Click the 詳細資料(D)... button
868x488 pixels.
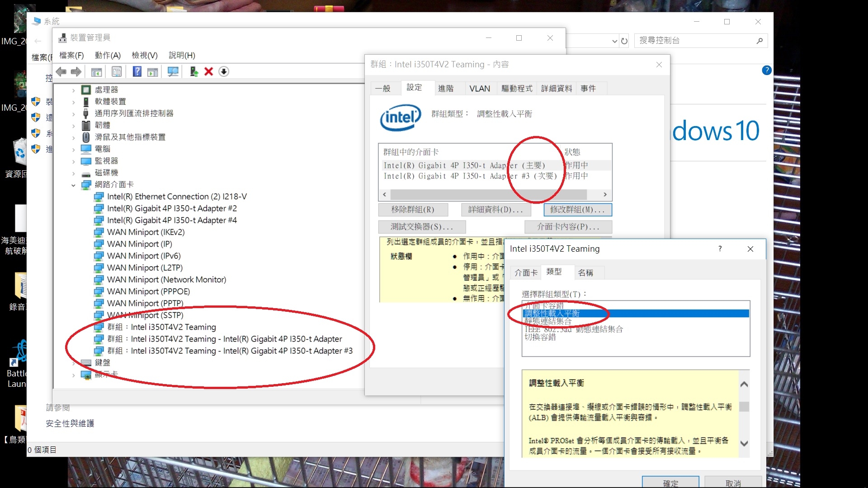click(x=495, y=210)
